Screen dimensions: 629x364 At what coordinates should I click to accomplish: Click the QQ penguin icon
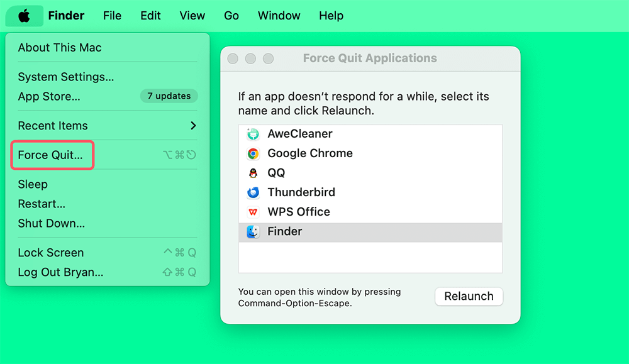point(253,172)
